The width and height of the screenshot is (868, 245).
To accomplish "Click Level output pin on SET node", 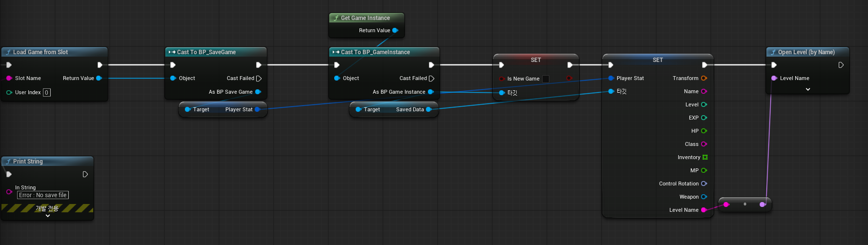I will 704,104.
